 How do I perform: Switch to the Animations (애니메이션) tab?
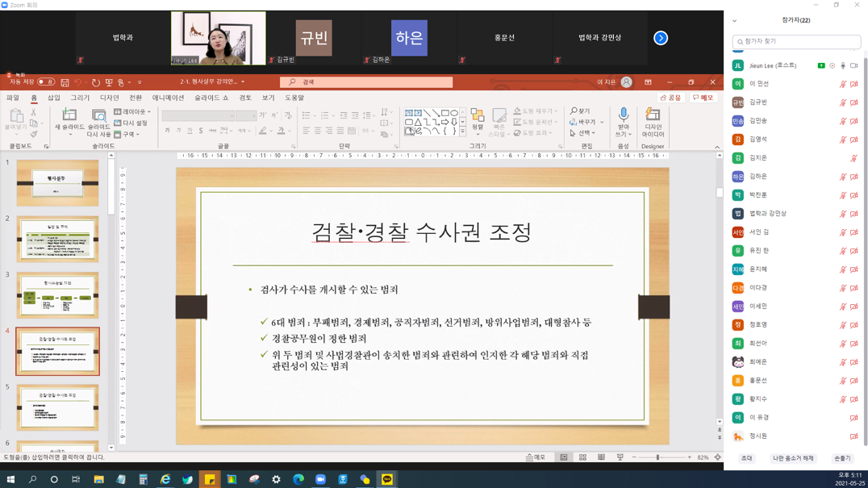168,98
